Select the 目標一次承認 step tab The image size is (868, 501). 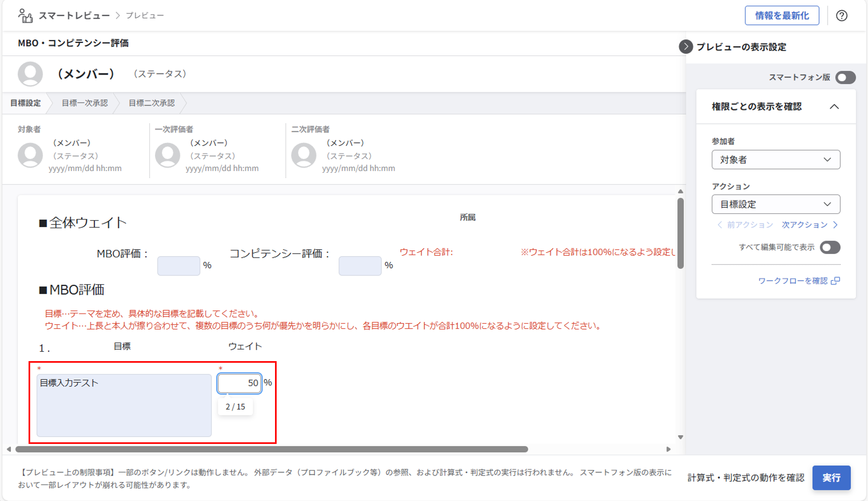[x=85, y=103]
